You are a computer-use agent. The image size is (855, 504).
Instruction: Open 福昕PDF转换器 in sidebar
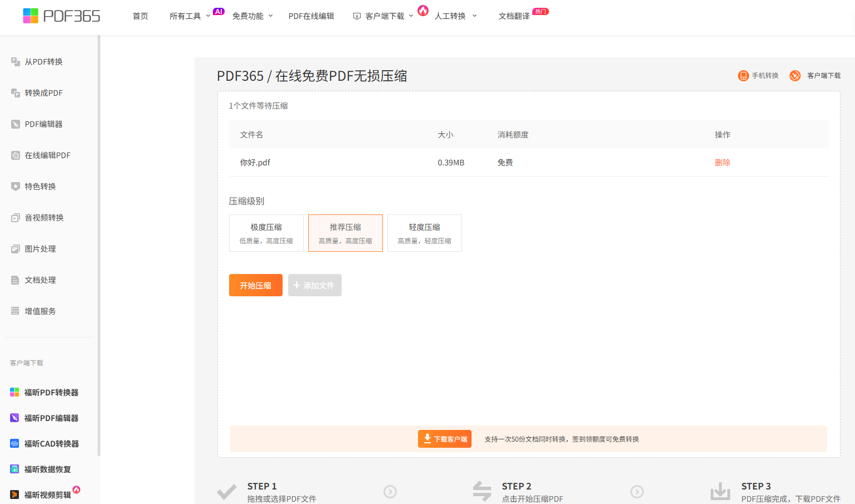point(51,393)
